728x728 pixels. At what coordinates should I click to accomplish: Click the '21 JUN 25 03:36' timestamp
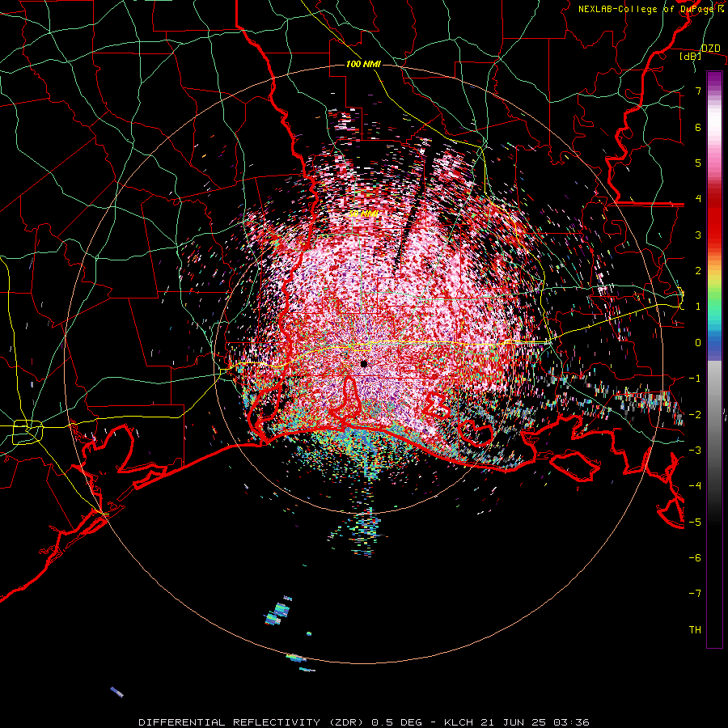coord(535,722)
